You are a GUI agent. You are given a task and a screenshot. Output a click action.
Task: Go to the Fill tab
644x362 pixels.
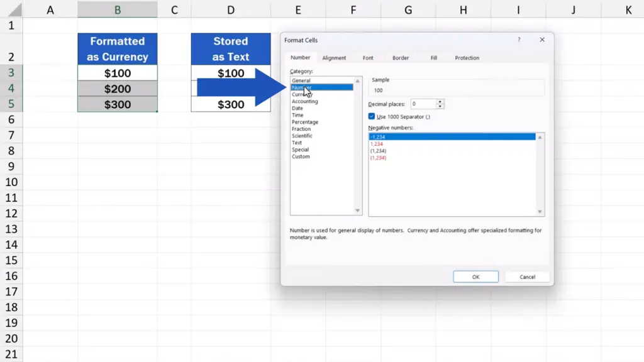433,58
